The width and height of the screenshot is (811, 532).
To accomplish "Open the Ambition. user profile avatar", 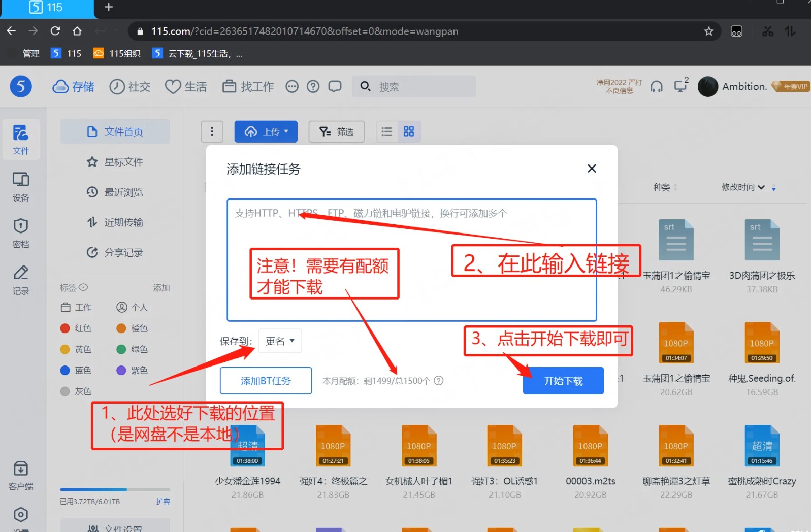I will click(707, 87).
